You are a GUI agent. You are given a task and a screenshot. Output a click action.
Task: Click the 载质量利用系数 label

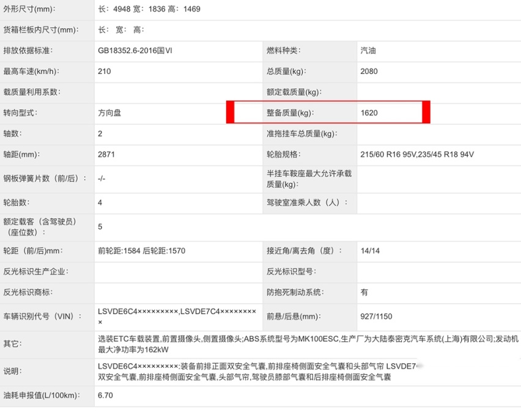tap(32, 92)
